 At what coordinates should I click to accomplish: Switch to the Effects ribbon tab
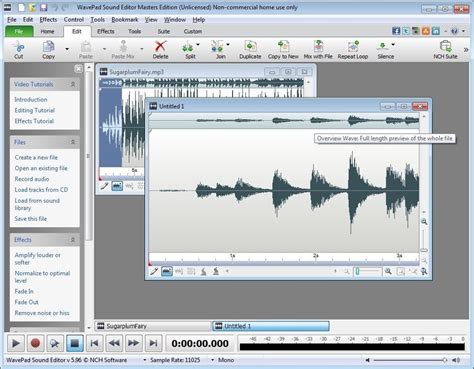[x=106, y=31]
